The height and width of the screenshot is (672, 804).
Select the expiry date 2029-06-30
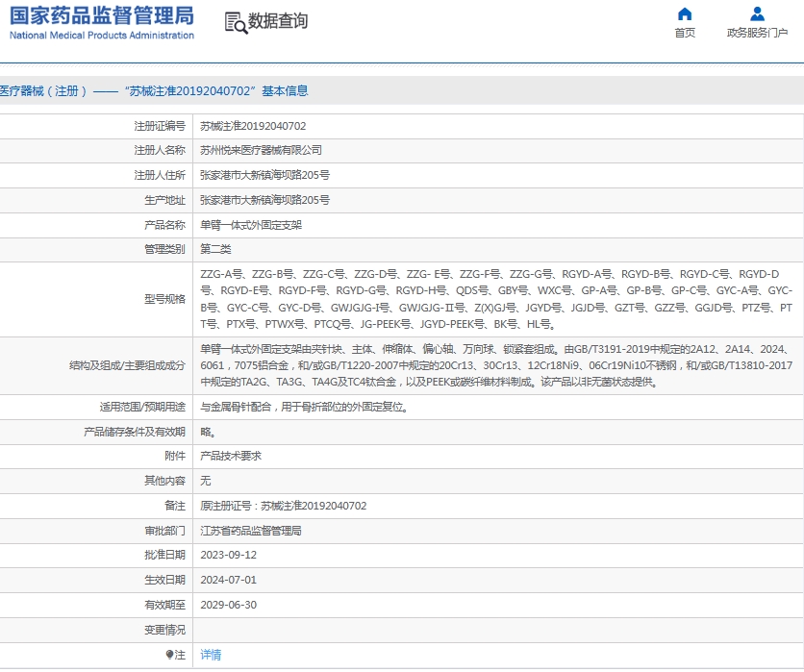pos(228,605)
